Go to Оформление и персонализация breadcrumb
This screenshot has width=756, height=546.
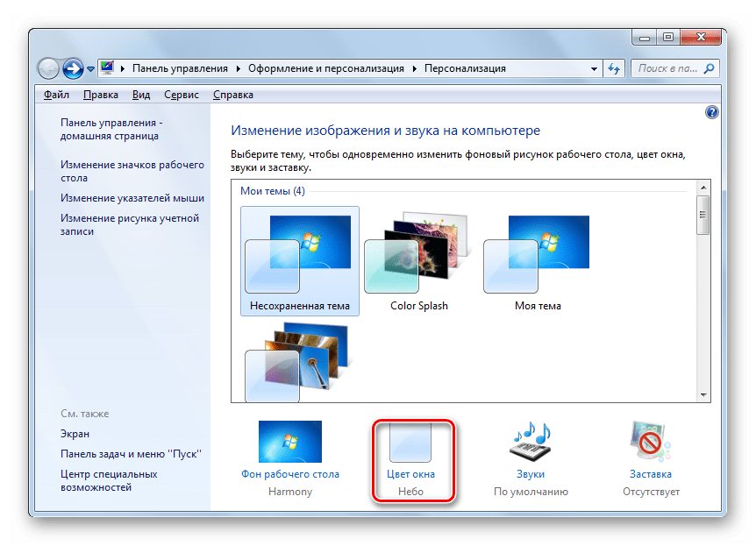326,68
